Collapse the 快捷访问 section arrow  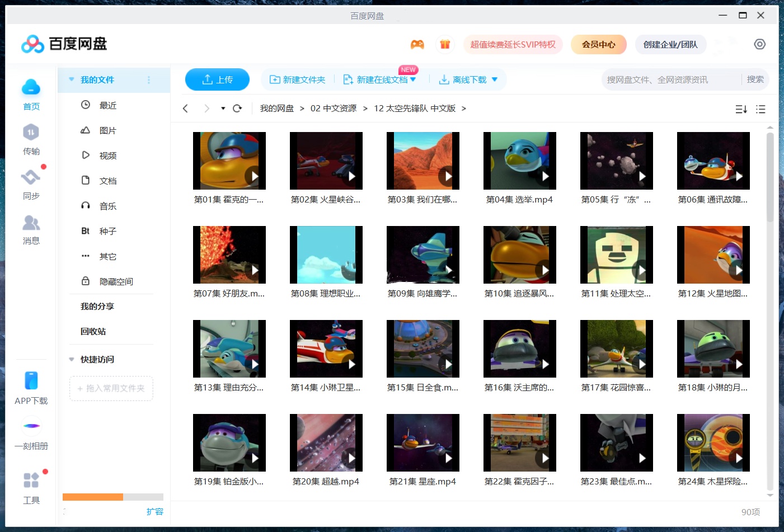(72, 359)
